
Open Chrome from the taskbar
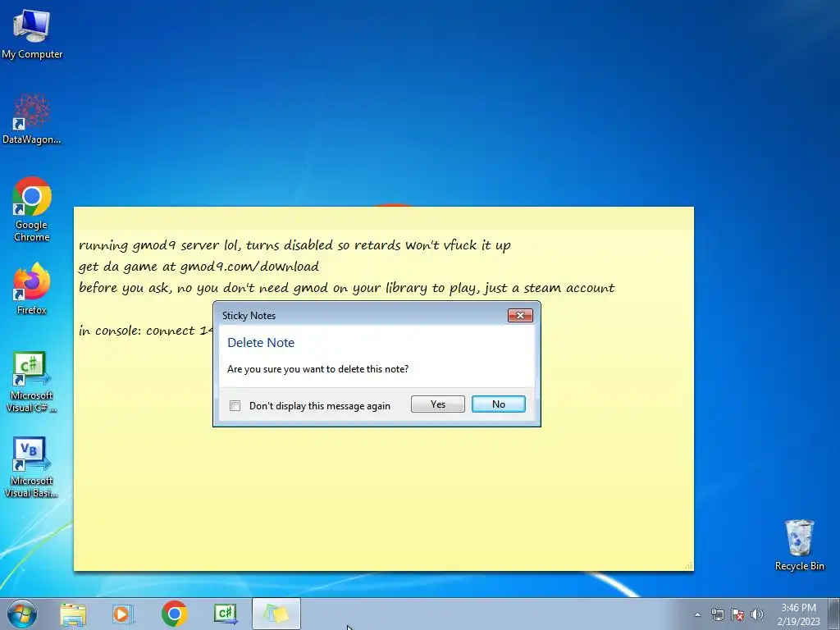174,614
